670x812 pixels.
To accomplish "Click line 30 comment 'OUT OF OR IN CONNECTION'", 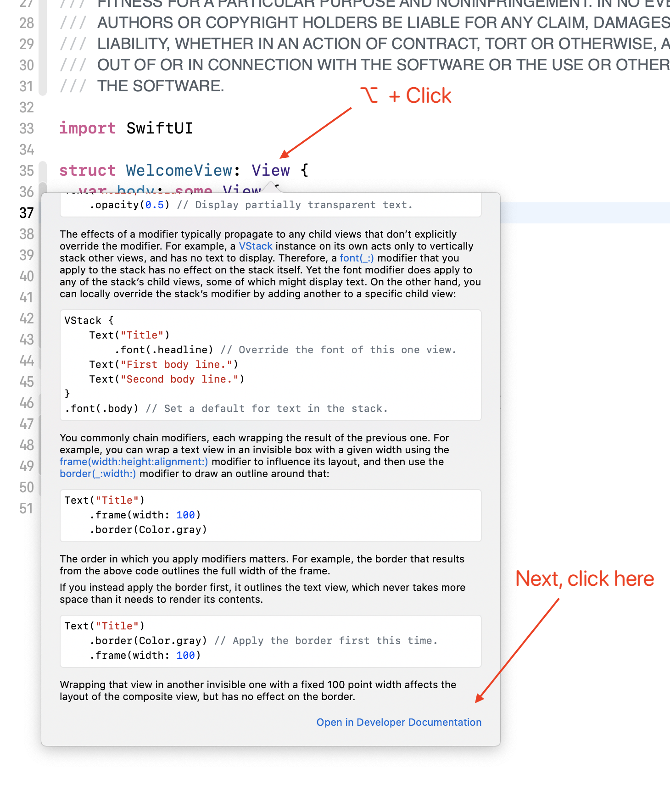I will (384, 65).
